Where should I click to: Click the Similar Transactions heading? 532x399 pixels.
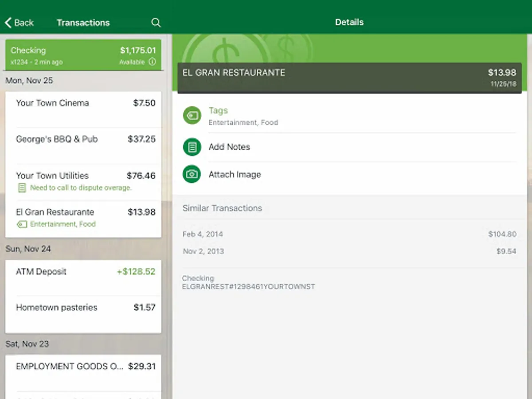coord(222,208)
